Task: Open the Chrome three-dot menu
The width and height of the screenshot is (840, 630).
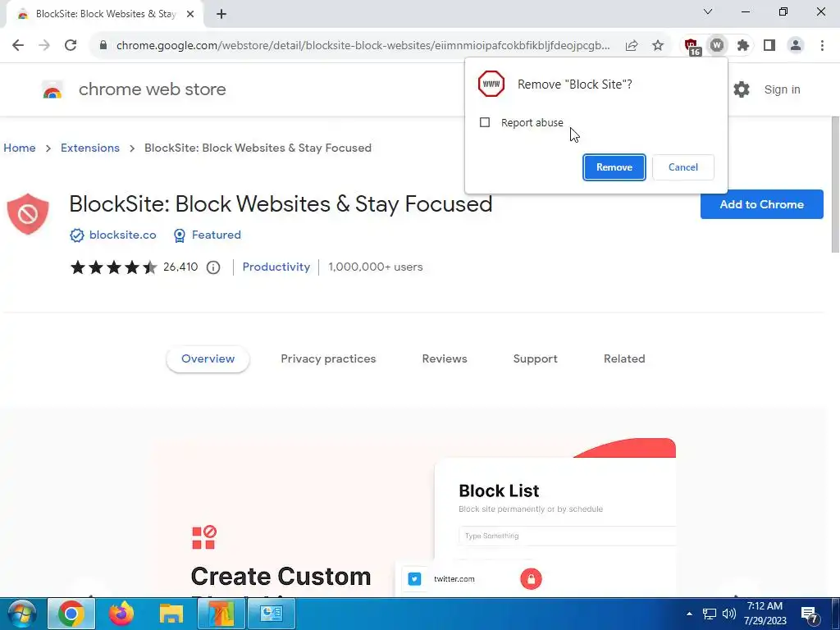Action: [822, 46]
